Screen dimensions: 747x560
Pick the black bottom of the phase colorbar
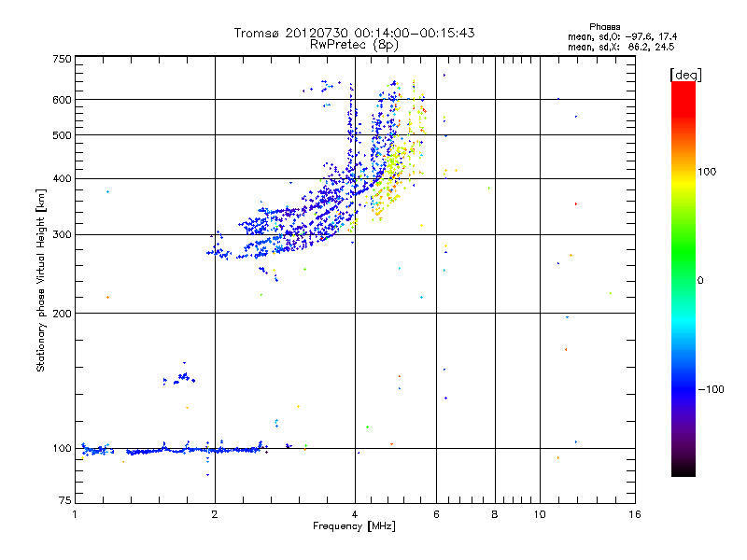(684, 469)
